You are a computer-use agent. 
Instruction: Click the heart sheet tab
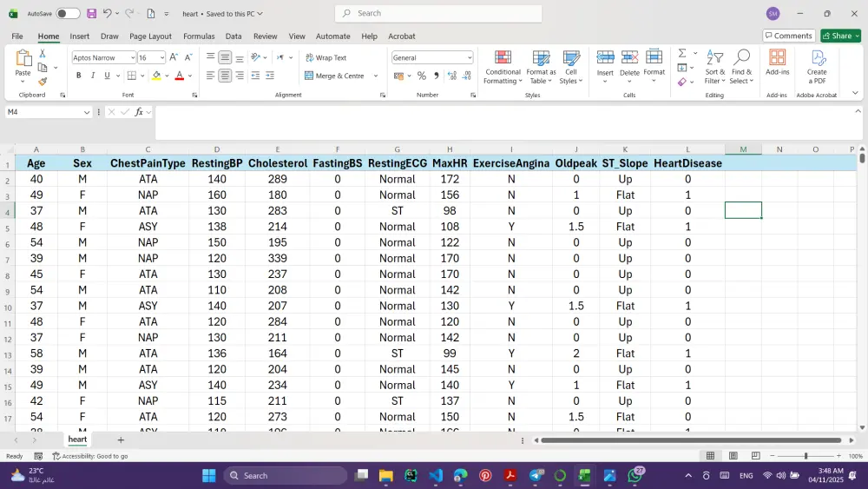point(77,439)
